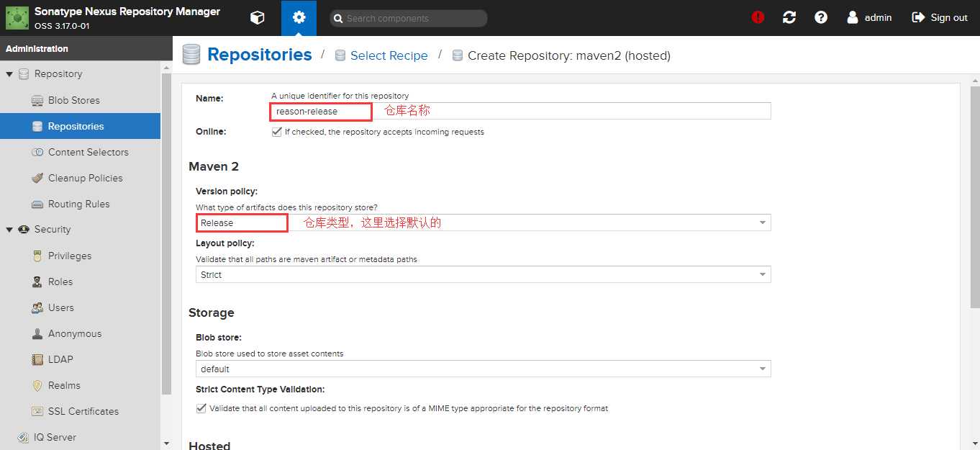
Task: Click the Content Selectors icon
Action: click(x=37, y=152)
